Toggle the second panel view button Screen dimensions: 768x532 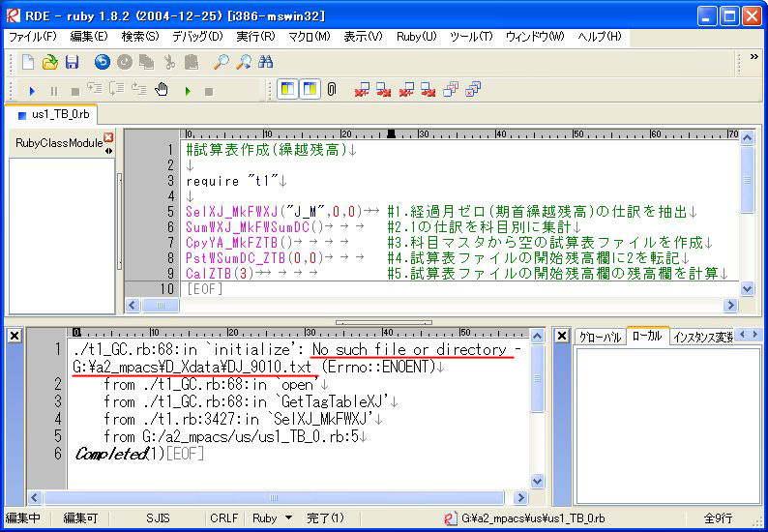tap(310, 89)
